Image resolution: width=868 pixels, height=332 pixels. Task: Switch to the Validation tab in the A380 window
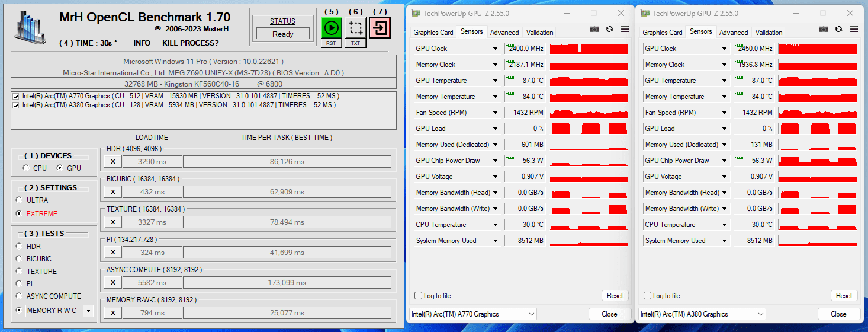point(769,33)
